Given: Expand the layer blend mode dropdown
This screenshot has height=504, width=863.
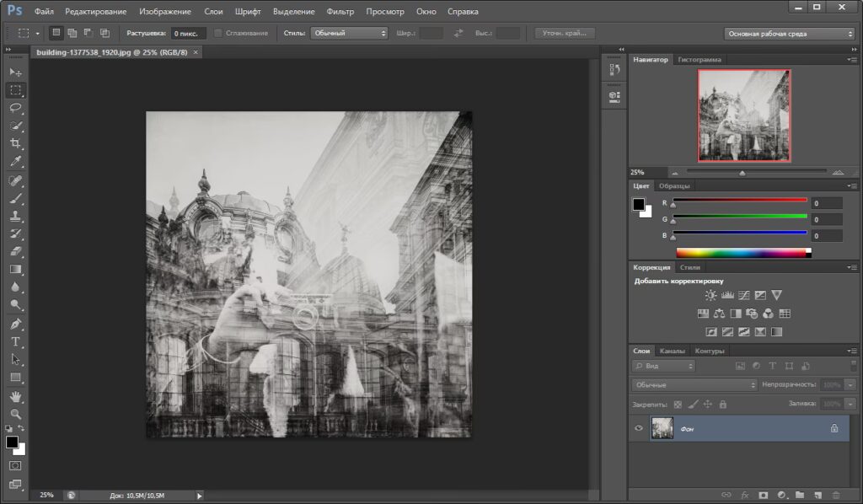Looking at the screenshot, I should tap(694, 384).
